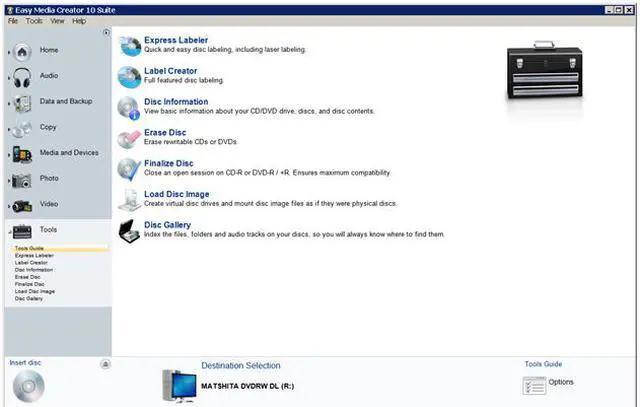This screenshot has width=640, height=407.
Task: Select the Photo camera icon
Action: (x=24, y=180)
